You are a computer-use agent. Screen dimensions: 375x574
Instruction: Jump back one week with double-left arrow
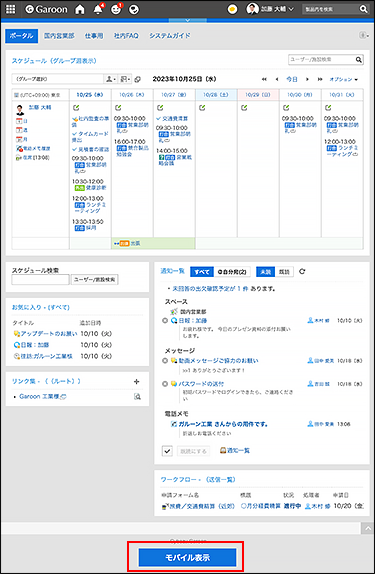[264, 79]
